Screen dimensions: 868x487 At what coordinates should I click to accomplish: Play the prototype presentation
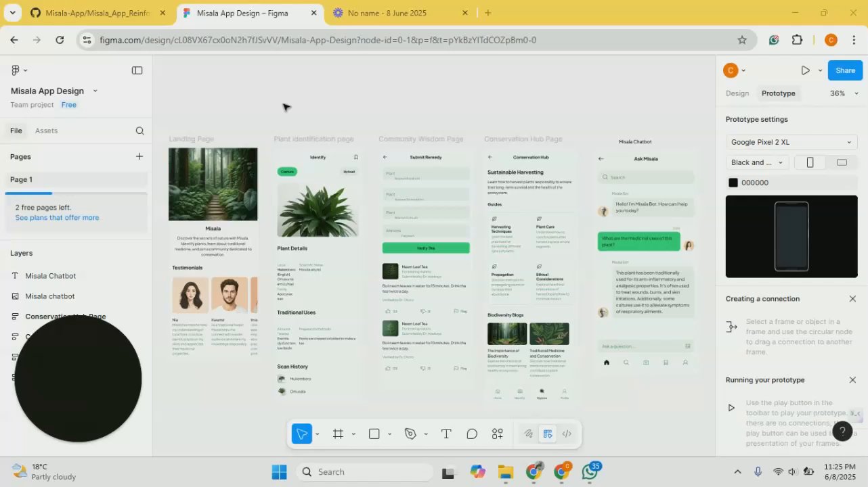point(805,70)
